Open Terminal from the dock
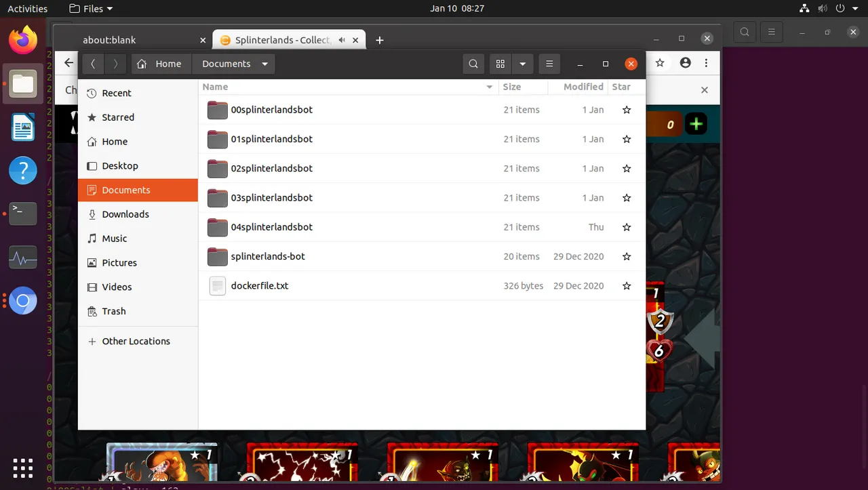 (23, 214)
